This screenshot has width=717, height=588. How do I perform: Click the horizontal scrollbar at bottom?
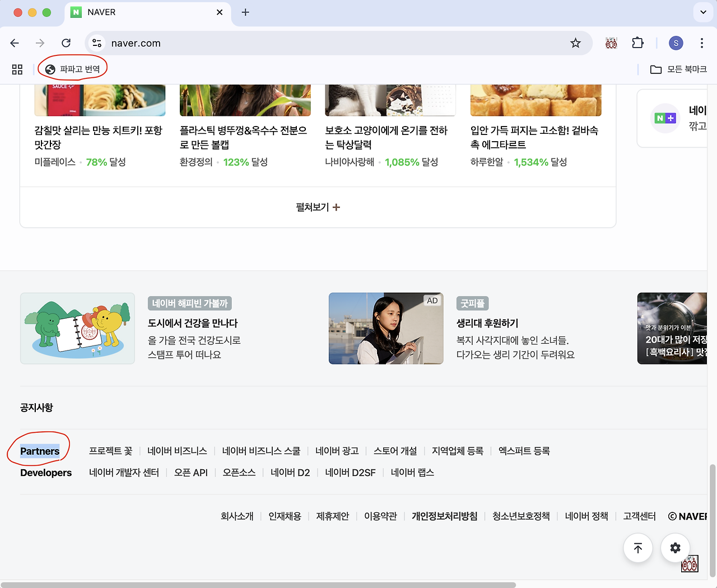click(258, 585)
